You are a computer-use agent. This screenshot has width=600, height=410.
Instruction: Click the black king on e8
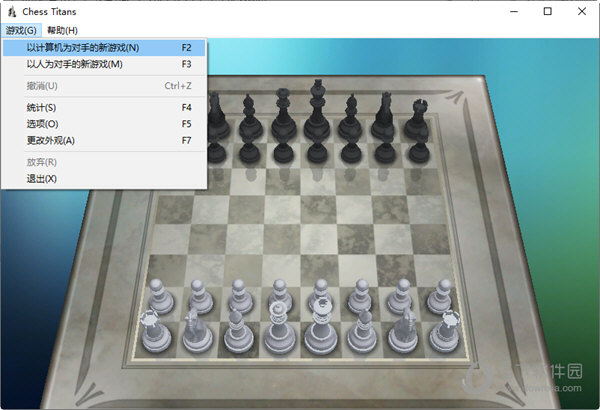pos(317,110)
